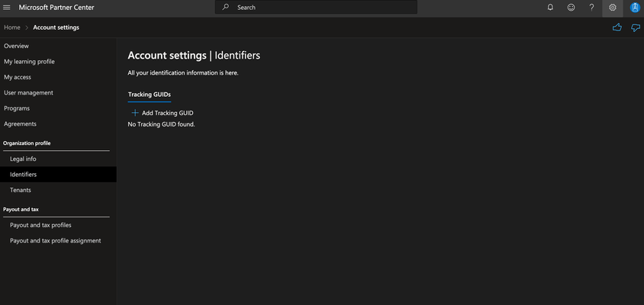Add Tracking GUID
This screenshot has width=644, height=305.
163,113
